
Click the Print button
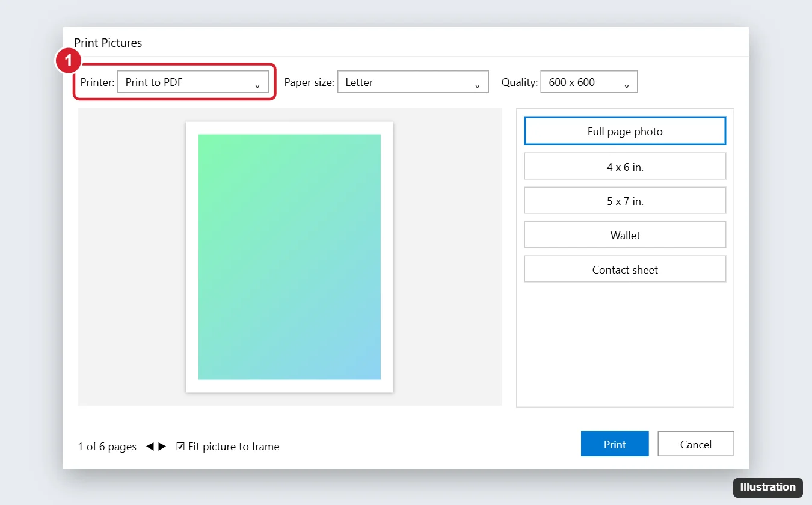click(x=615, y=444)
